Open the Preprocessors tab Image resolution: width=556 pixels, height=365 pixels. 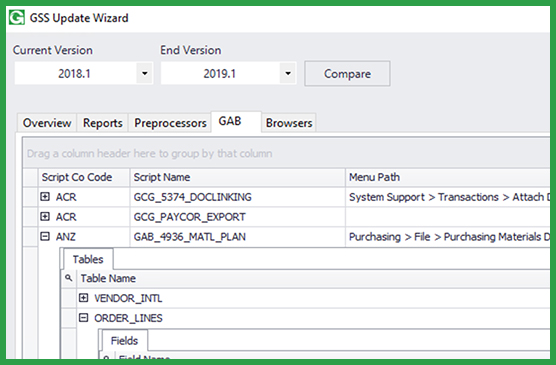pyautogui.click(x=170, y=123)
